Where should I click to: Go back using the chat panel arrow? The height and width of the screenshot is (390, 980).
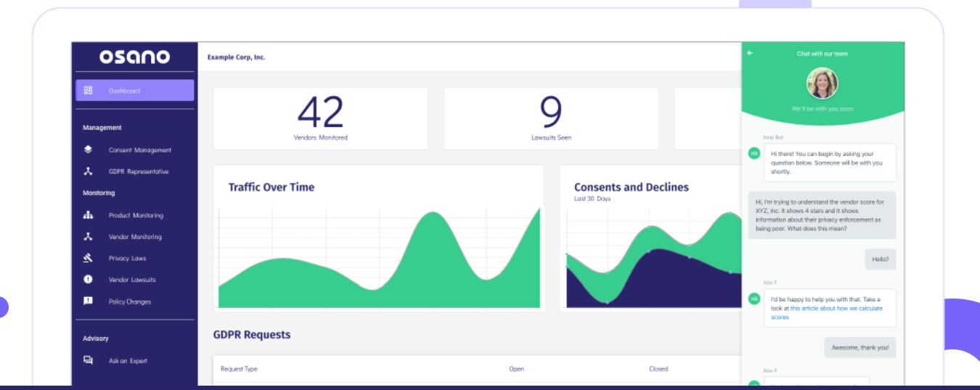coord(750,53)
